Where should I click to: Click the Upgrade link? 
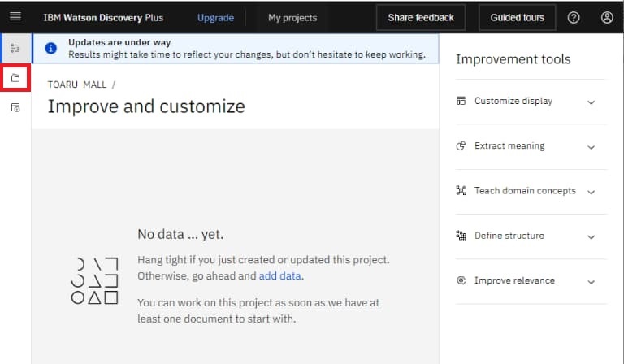(215, 17)
